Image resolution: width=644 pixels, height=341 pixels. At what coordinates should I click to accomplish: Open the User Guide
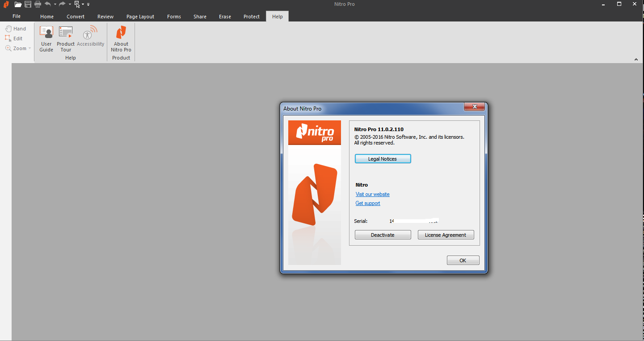coord(46,38)
